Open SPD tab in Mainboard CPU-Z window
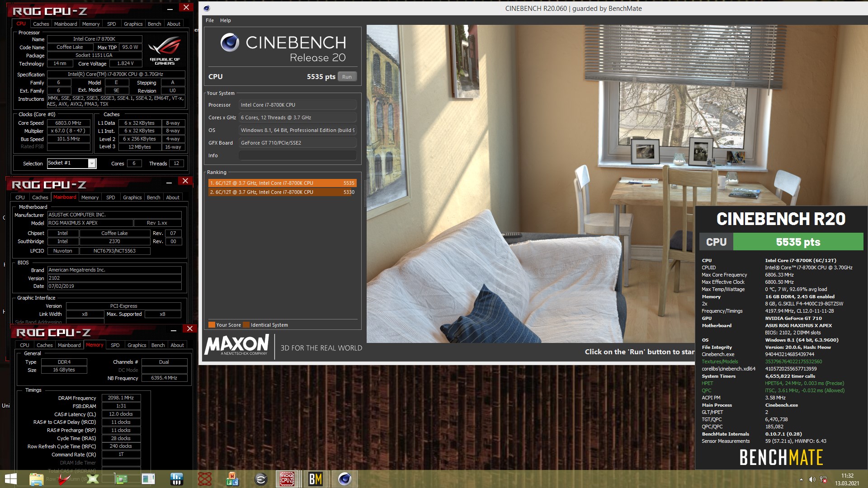Viewport: 868px width, 488px height. 111,197
